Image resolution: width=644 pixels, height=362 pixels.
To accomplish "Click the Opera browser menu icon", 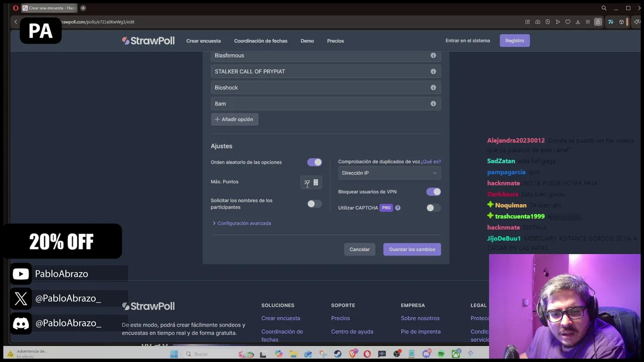I will click(x=16, y=8).
